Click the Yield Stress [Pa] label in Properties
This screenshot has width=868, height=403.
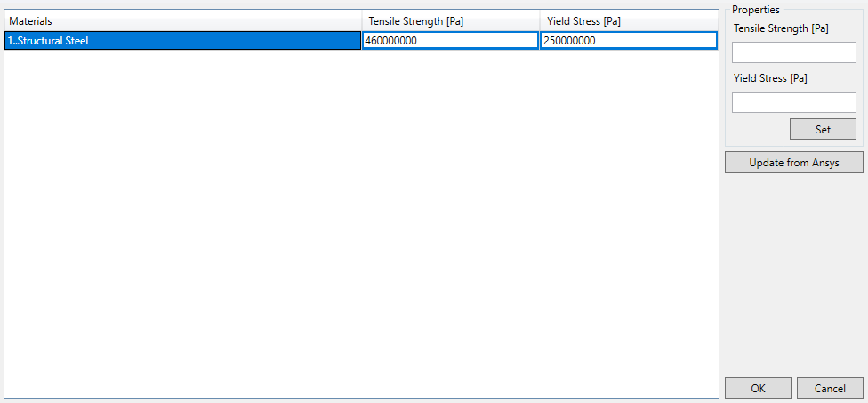click(770, 78)
